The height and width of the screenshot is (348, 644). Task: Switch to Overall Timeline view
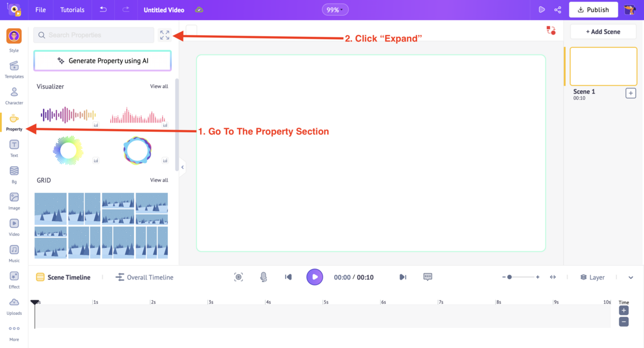tap(144, 277)
